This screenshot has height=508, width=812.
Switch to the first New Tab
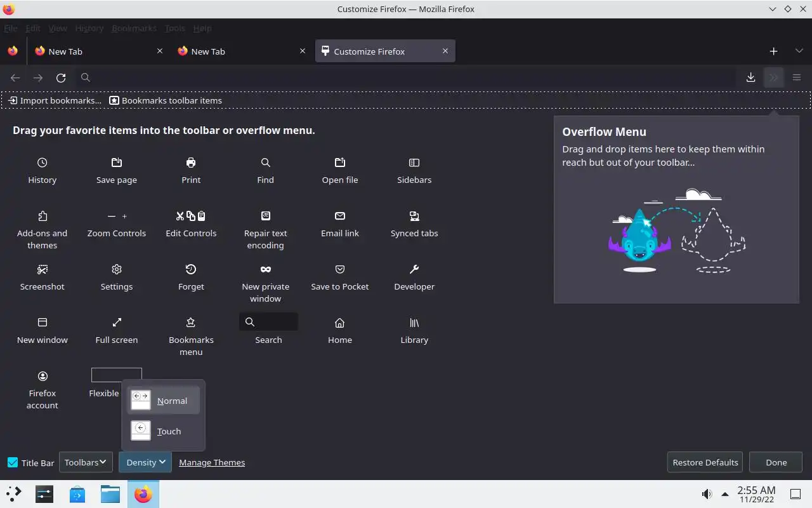coord(98,51)
